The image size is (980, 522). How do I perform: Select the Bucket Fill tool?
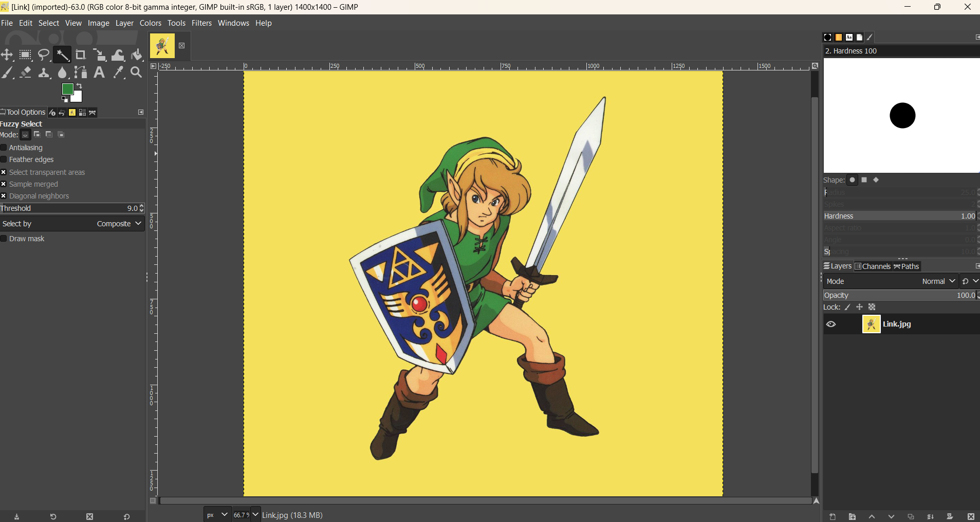pyautogui.click(x=137, y=55)
